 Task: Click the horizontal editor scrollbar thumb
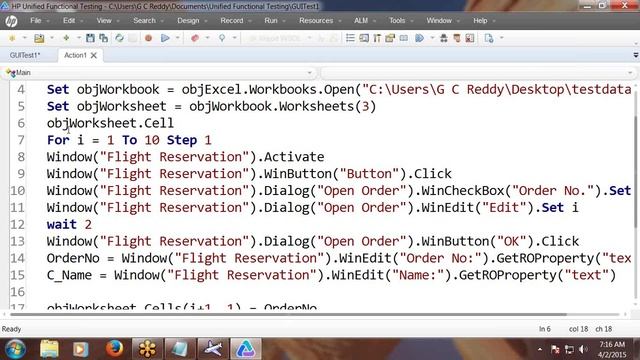pos(288,314)
